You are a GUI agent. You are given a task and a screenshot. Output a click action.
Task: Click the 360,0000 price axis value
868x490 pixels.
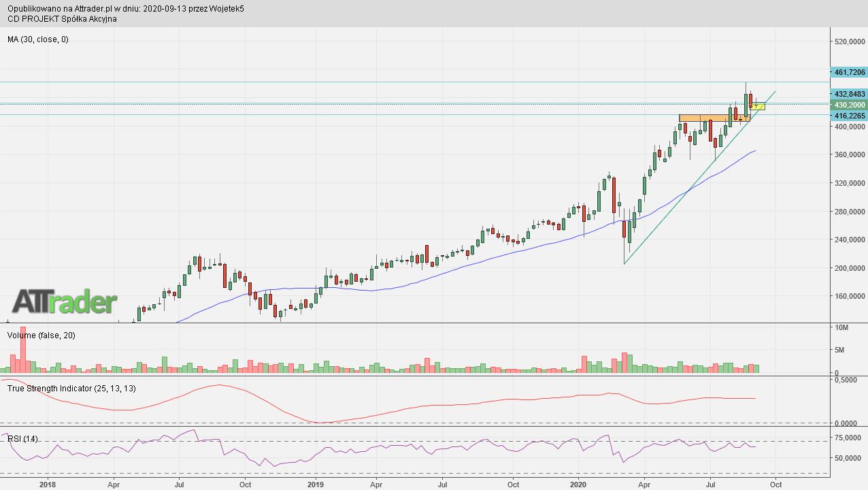point(850,154)
